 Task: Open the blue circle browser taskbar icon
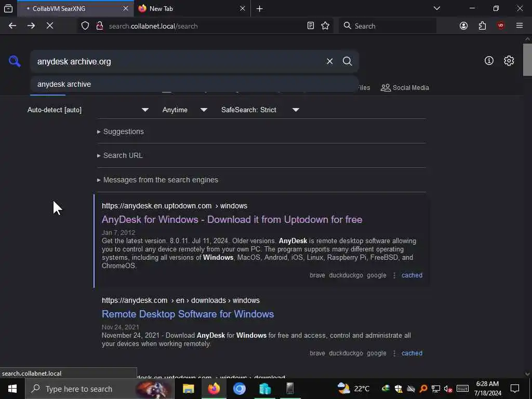pyautogui.click(x=239, y=389)
